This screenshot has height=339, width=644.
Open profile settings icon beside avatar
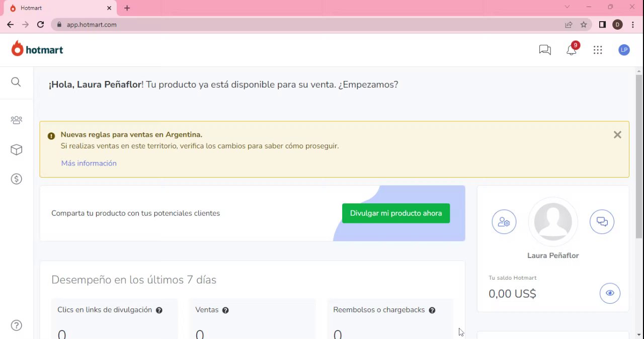[504, 222]
